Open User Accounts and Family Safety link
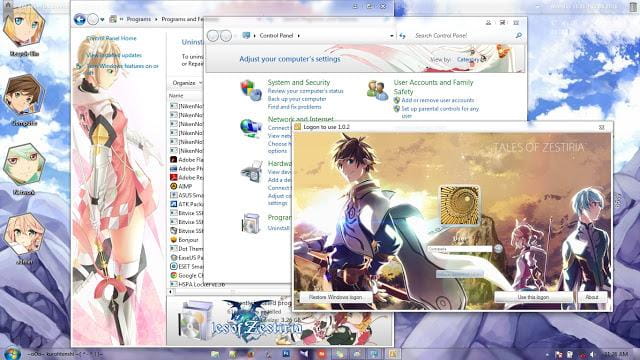 tap(433, 87)
